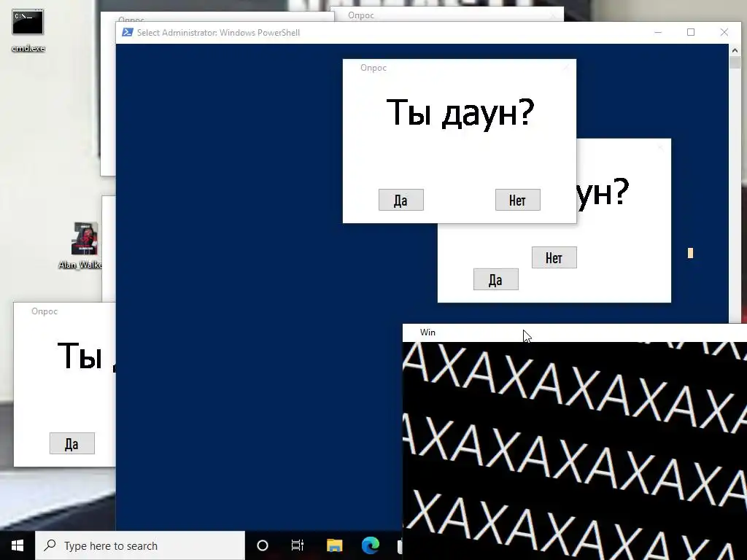Click PowerShell icon in window title bar

pos(127,32)
